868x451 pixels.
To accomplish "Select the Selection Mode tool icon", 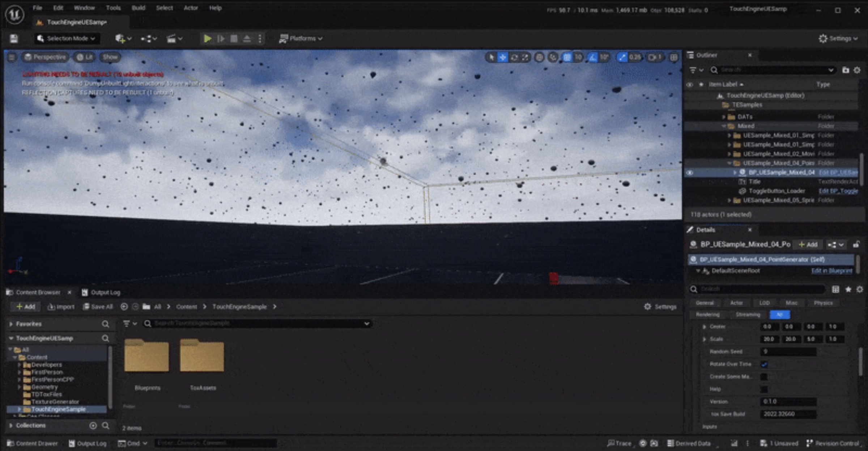I will (x=40, y=38).
